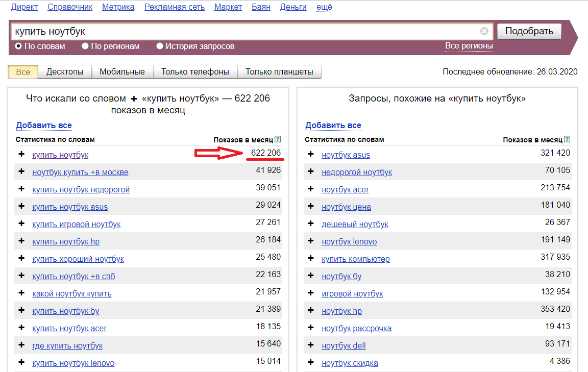Switch to the Десктопы tab
The width and height of the screenshot is (588, 372).
[x=65, y=72]
